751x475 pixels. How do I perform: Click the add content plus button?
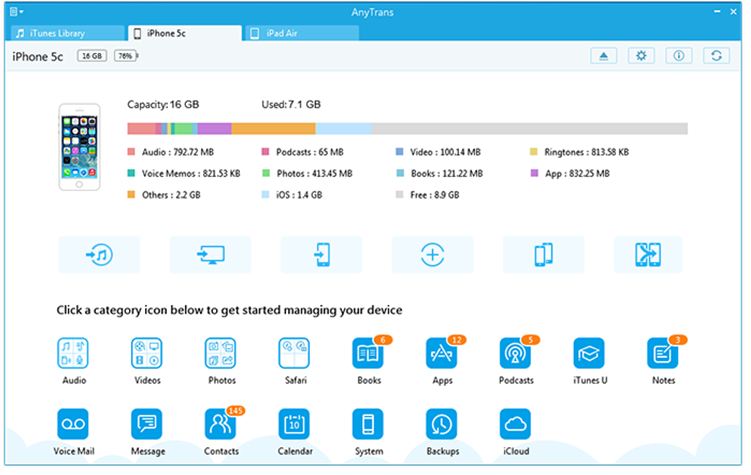(432, 254)
